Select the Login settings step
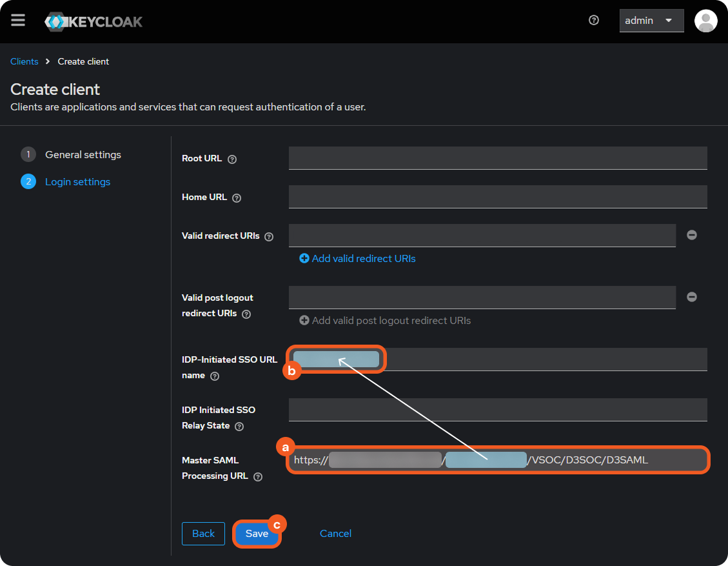The width and height of the screenshot is (728, 566). tap(77, 182)
